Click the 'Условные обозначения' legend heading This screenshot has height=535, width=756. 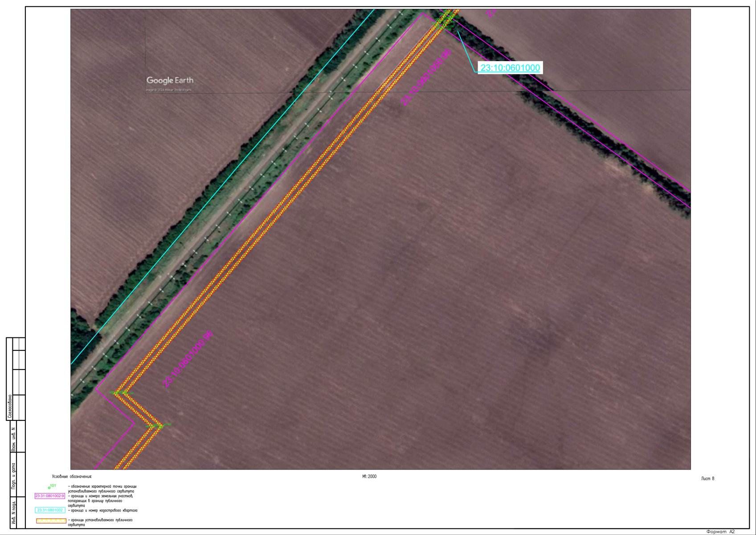(71, 477)
